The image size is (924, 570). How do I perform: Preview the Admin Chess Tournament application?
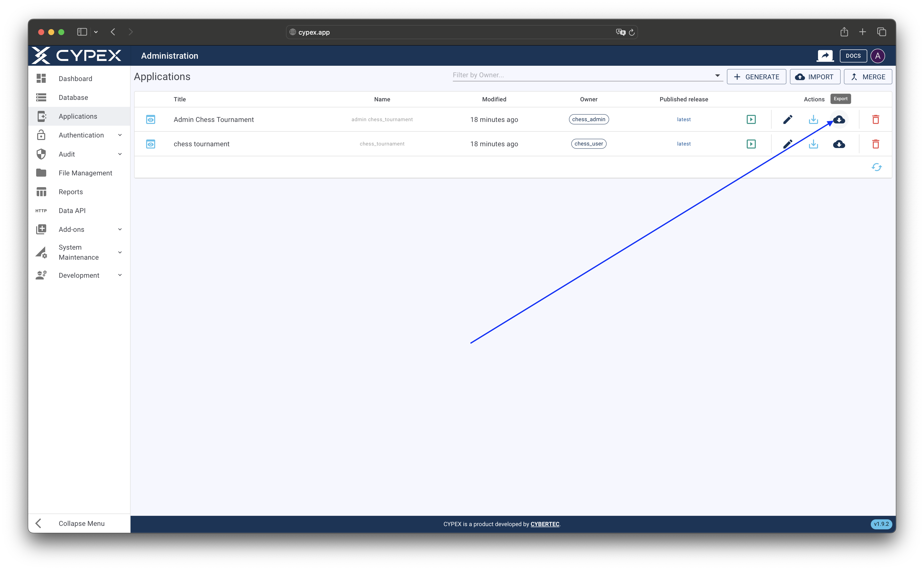point(151,119)
